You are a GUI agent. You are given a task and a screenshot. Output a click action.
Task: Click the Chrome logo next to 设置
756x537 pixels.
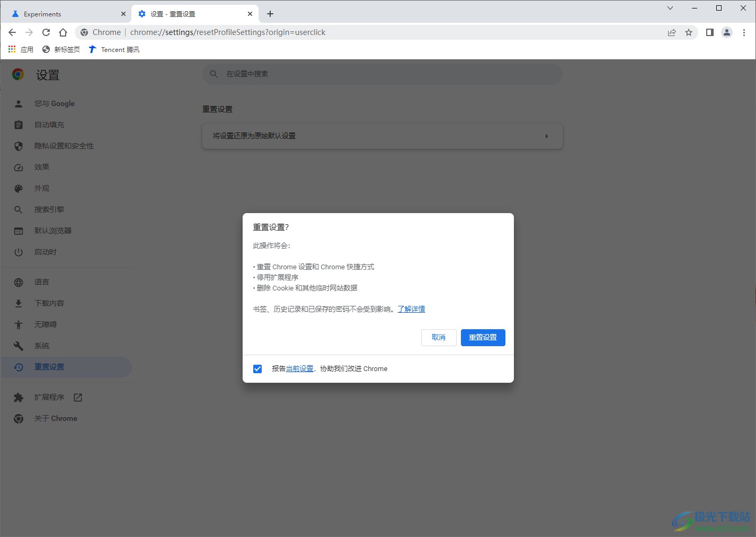tap(18, 74)
